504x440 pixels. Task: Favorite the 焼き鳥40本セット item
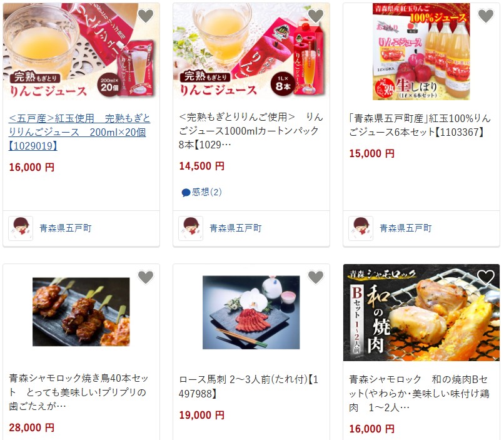click(146, 277)
